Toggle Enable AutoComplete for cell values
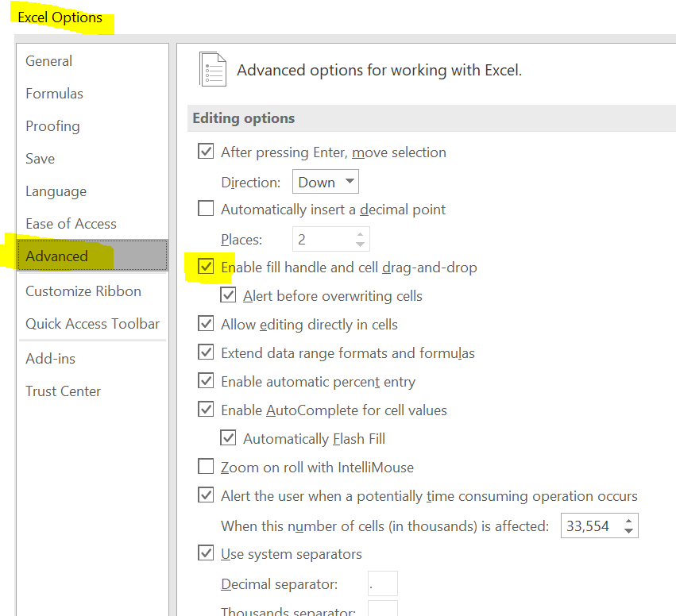 (206, 410)
